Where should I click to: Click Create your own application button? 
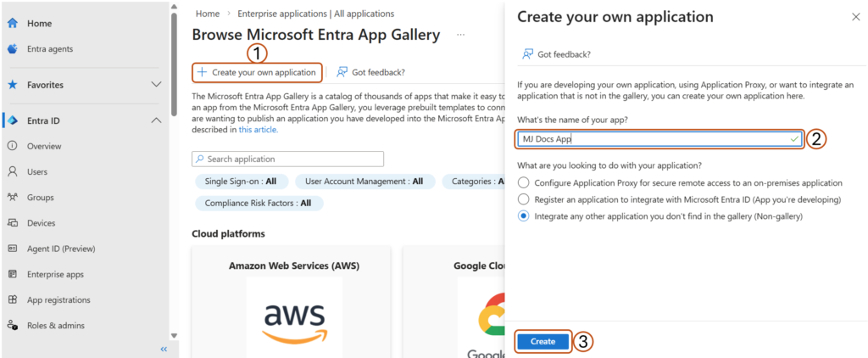pyautogui.click(x=257, y=72)
